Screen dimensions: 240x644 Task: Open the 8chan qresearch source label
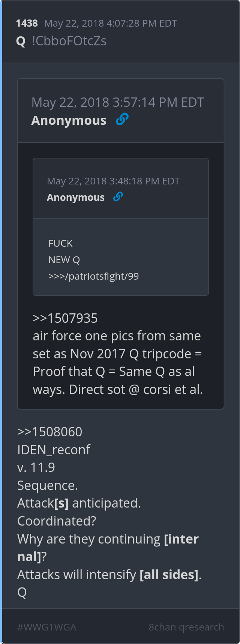point(186,627)
